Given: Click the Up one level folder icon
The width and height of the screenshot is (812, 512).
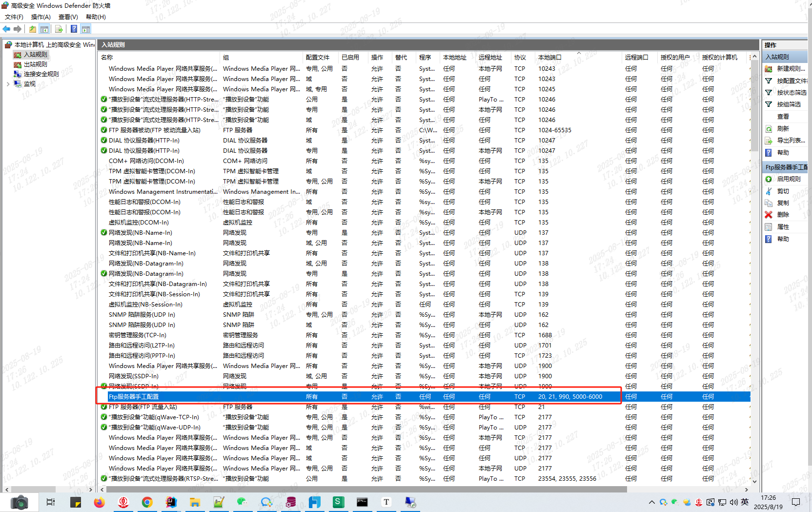Looking at the screenshot, I should pos(32,29).
